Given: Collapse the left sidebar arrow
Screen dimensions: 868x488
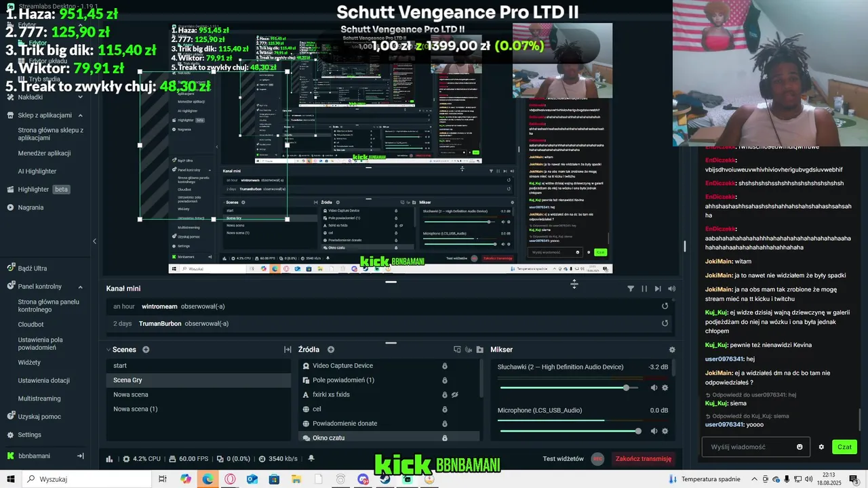Looking at the screenshot, I should (94, 241).
